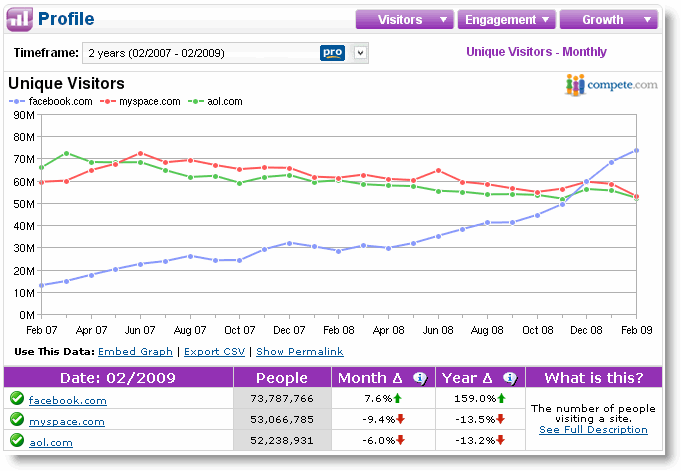Click the aol.com People value 52,238,931
The height and width of the screenshot is (471, 681).
[282, 440]
